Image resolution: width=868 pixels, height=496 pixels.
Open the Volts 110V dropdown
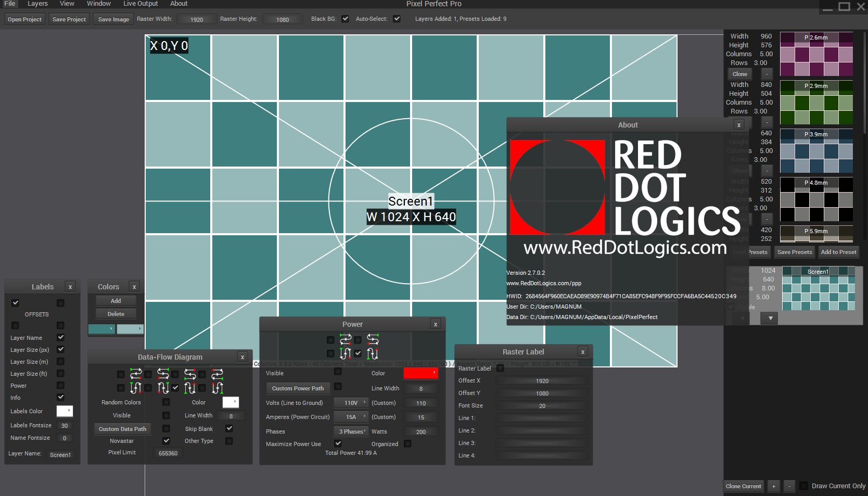point(351,403)
